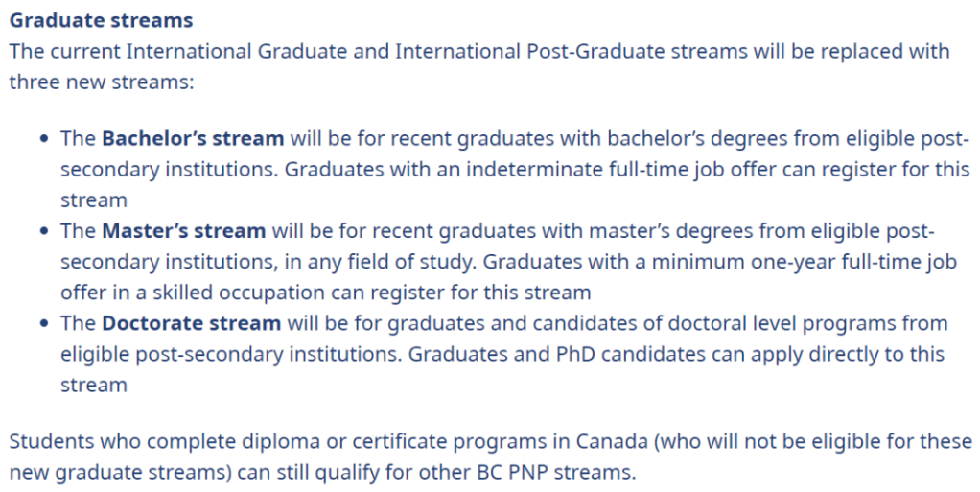Click the bullet dot before Master's stream

coord(44,231)
